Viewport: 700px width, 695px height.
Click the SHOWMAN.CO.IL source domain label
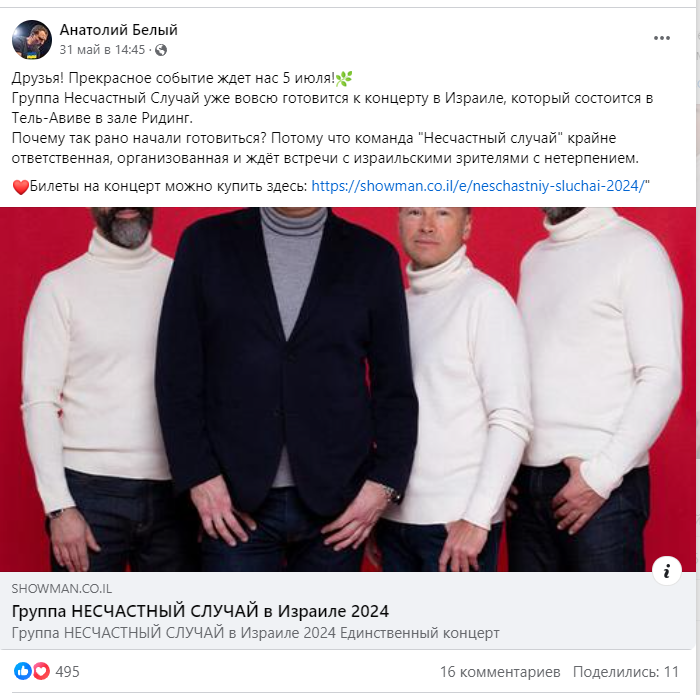point(62,589)
